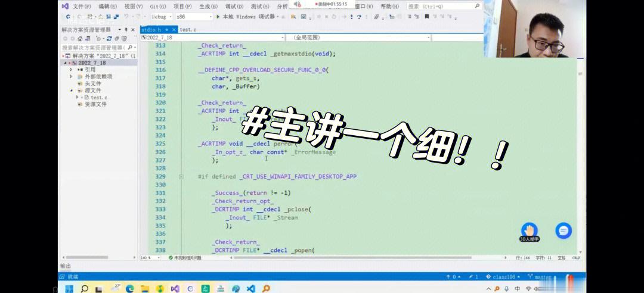
Task: Click the 输出 panel tab
Action: [66, 266]
